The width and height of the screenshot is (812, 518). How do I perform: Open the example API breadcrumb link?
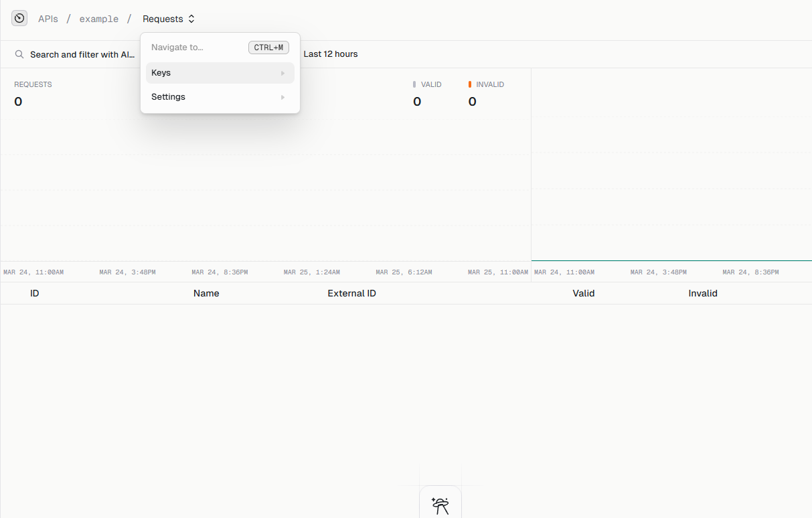(98, 19)
